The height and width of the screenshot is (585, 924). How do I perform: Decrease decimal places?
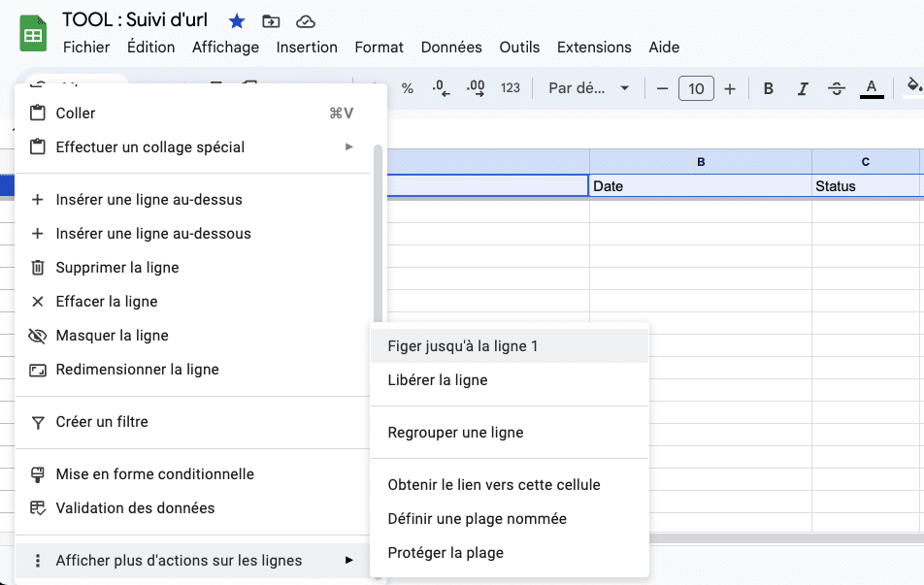pos(441,88)
